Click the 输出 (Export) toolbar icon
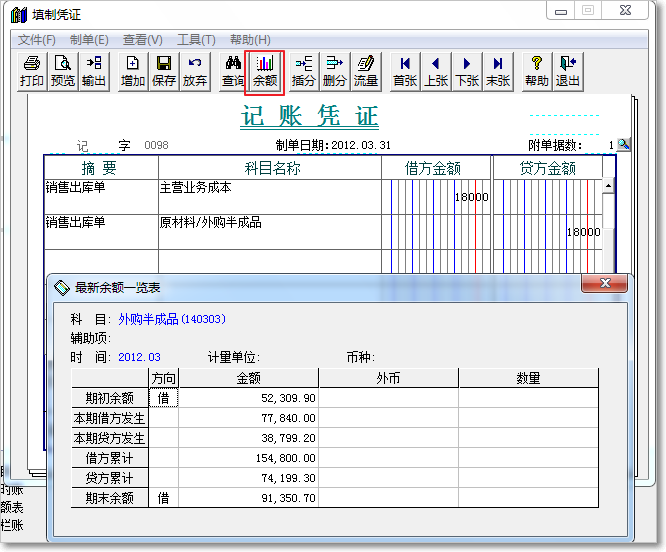This screenshot has width=666, height=552. [x=94, y=71]
